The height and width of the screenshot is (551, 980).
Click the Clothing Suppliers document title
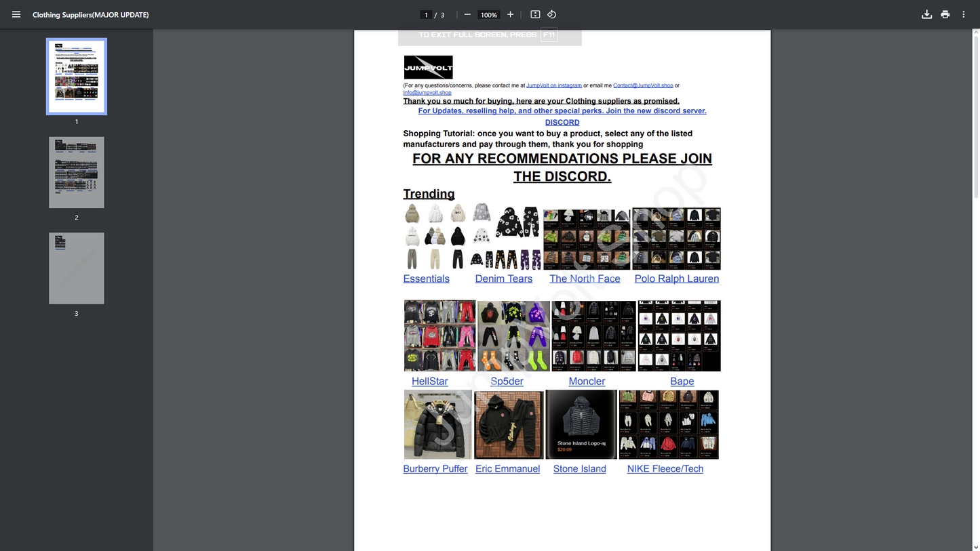(x=91, y=15)
